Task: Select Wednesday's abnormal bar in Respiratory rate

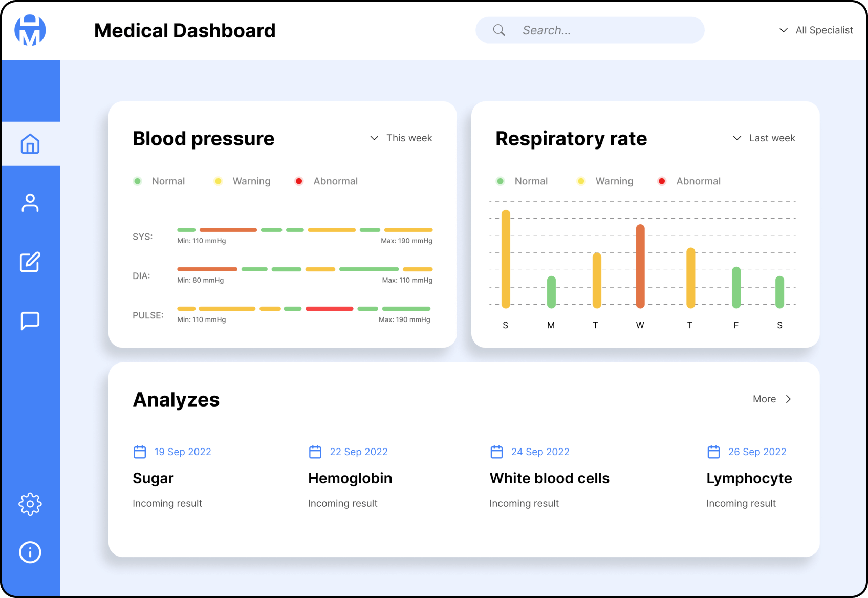Action: tap(640, 266)
